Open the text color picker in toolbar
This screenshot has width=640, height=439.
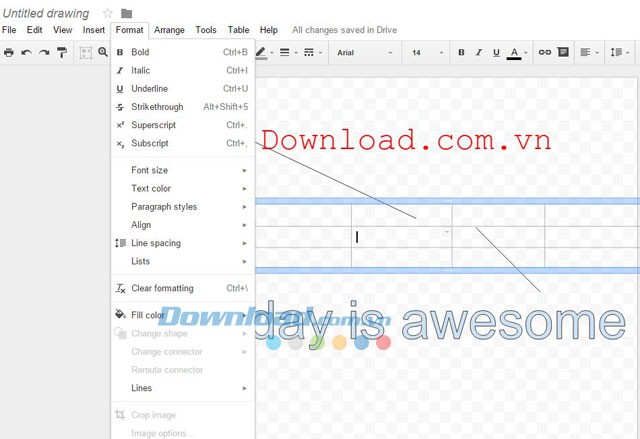[x=516, y=52]
